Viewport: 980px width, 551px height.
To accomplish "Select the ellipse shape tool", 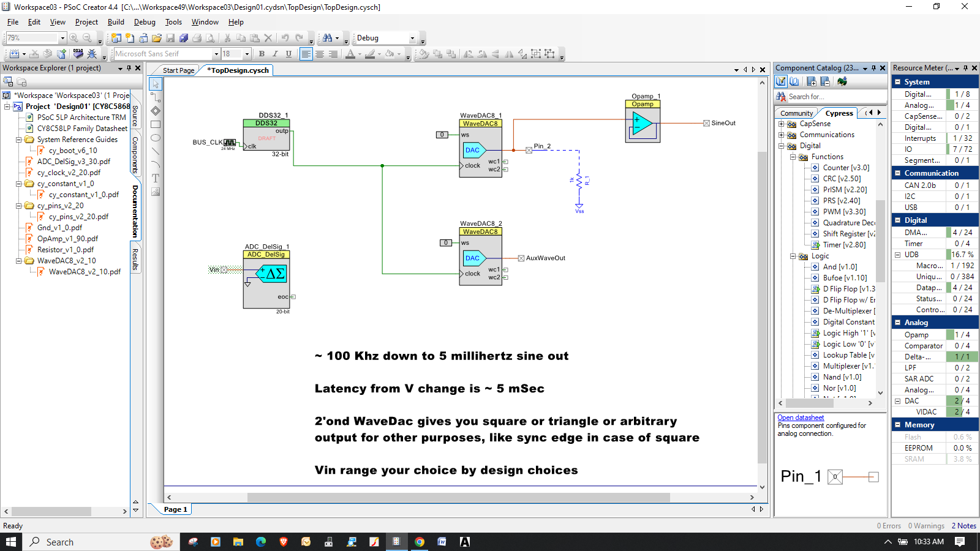I will click(x=156, y=138).
